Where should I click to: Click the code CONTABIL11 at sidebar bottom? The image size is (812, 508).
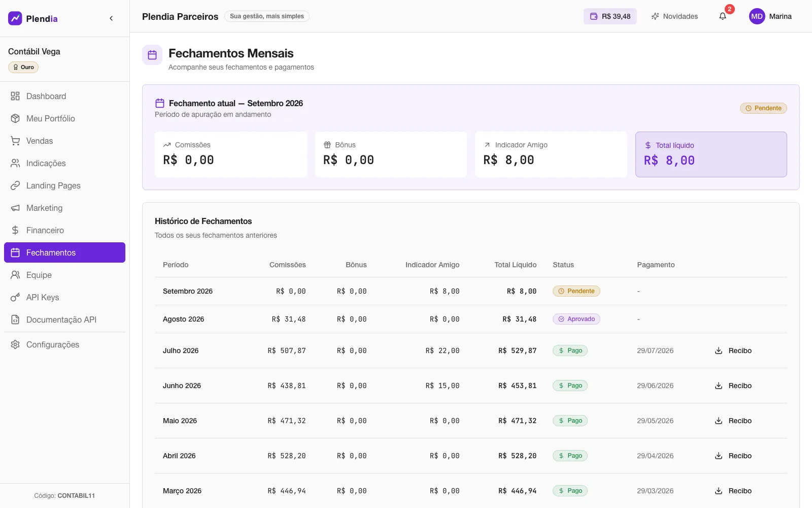[x=76, y=496]
